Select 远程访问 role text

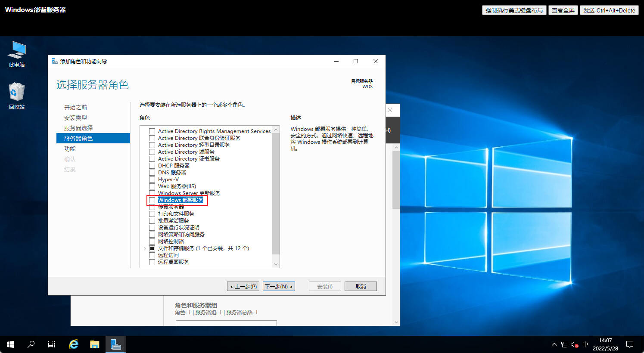[x=168, y=255]
